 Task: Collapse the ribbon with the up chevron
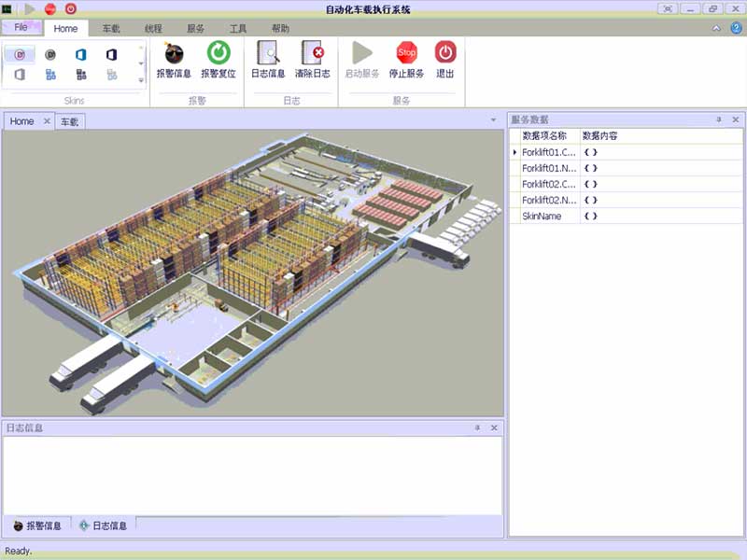tap(716, 28)
